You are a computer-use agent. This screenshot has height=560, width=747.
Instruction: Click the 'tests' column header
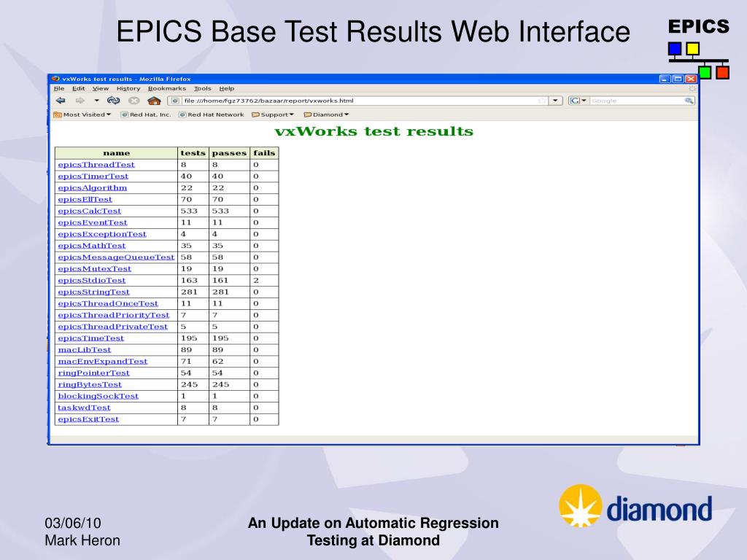click(193, 153)
